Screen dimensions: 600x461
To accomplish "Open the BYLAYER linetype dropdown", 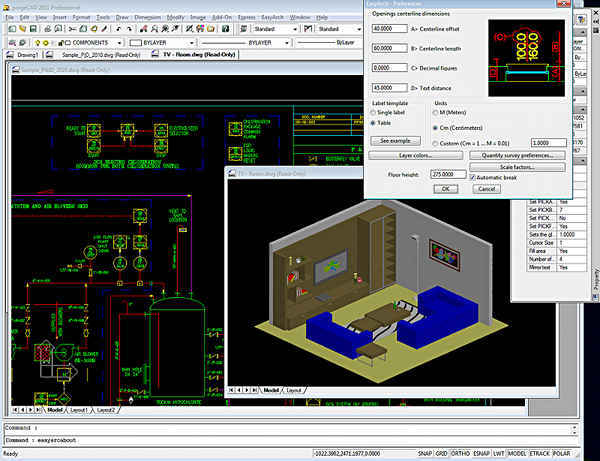I will pos(286,43).
